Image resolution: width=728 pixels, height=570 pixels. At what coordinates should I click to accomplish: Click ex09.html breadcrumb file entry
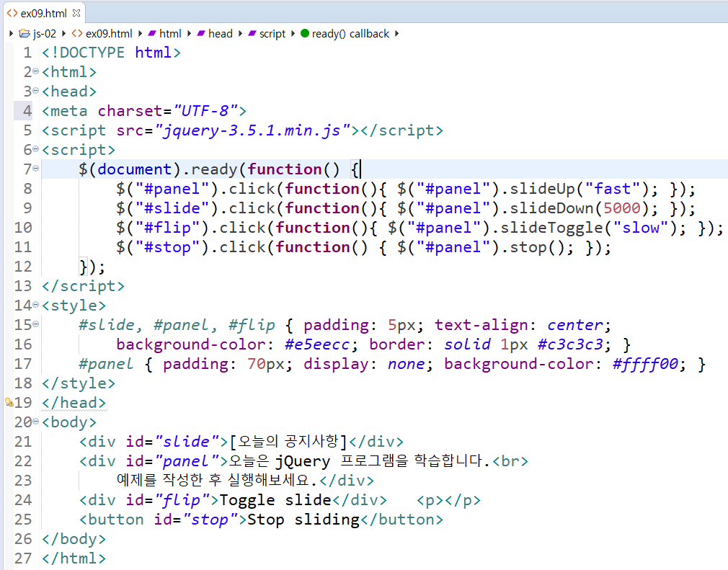109,33
